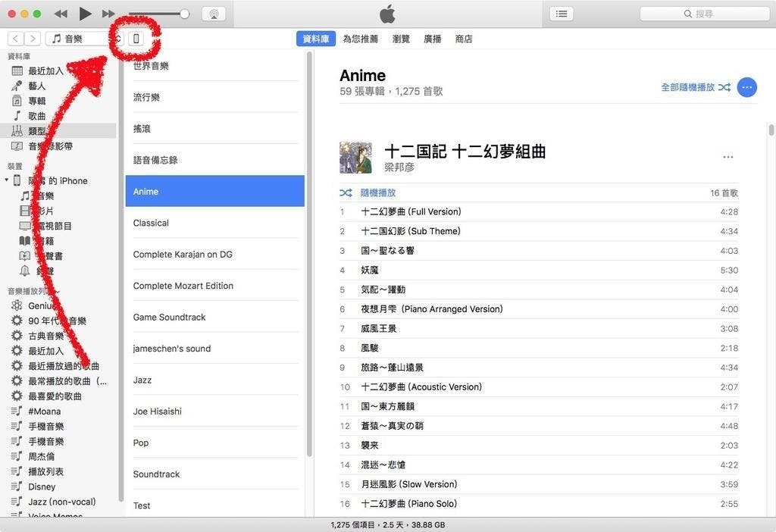
Task: Click the genre list scrollbar
Action: click(309, 253)
